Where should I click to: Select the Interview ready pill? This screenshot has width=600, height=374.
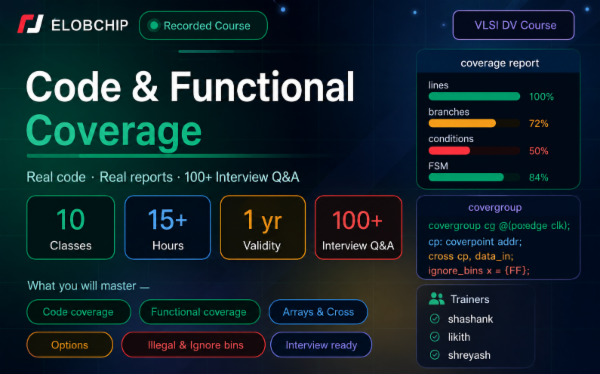(321, 345)
